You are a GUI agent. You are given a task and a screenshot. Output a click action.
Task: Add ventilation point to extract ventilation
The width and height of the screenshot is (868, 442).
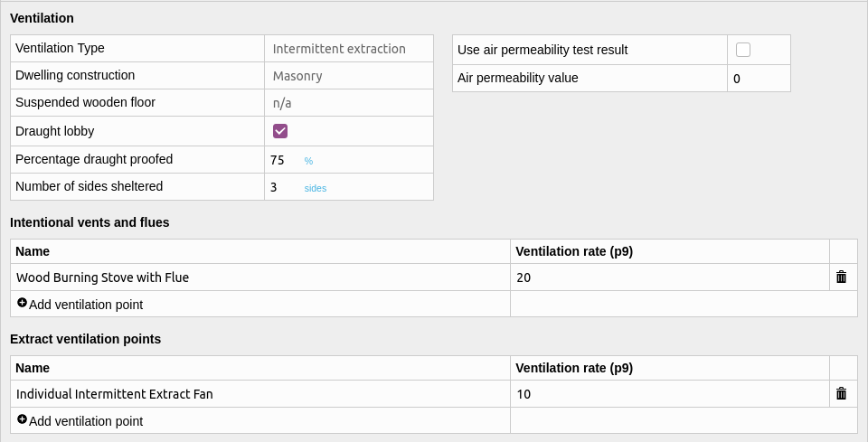[x=80, y=421]
